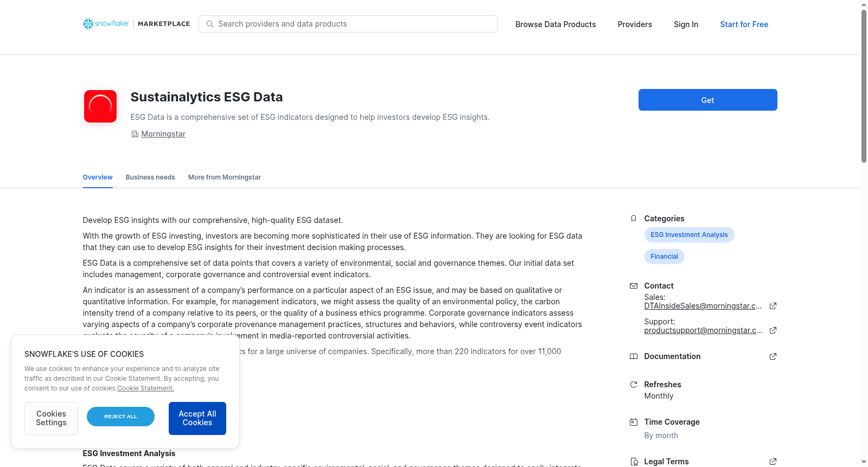Click the page vertical scrollbar thumb

coord(864,86)
